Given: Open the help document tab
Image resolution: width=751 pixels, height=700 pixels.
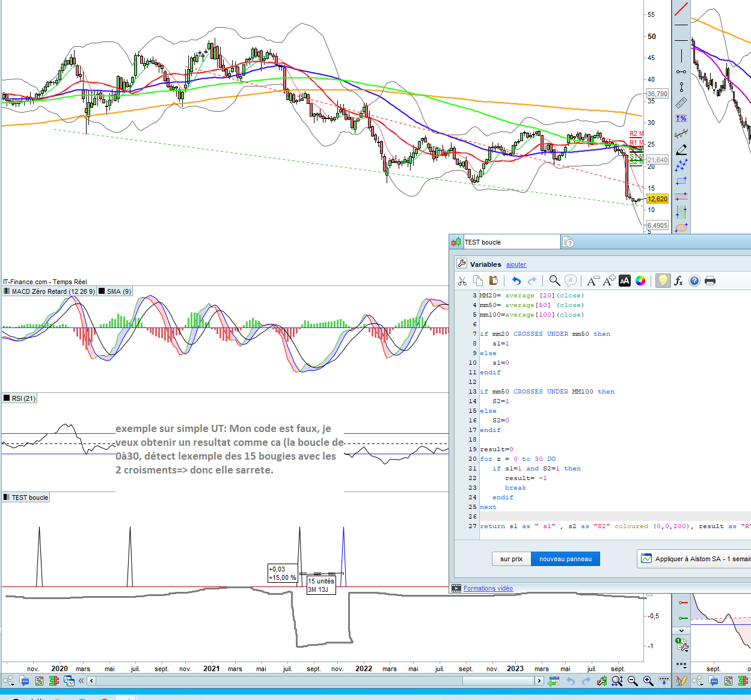Looking at the screenshot, I should pos(568,242).
